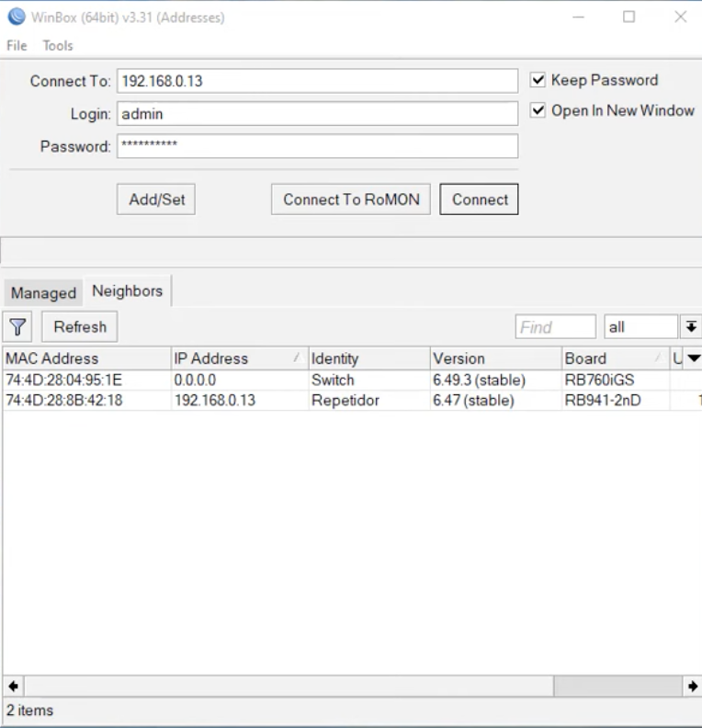Click the WinBox logo in title bar
702x728 pixels.
tap(17, 17)
